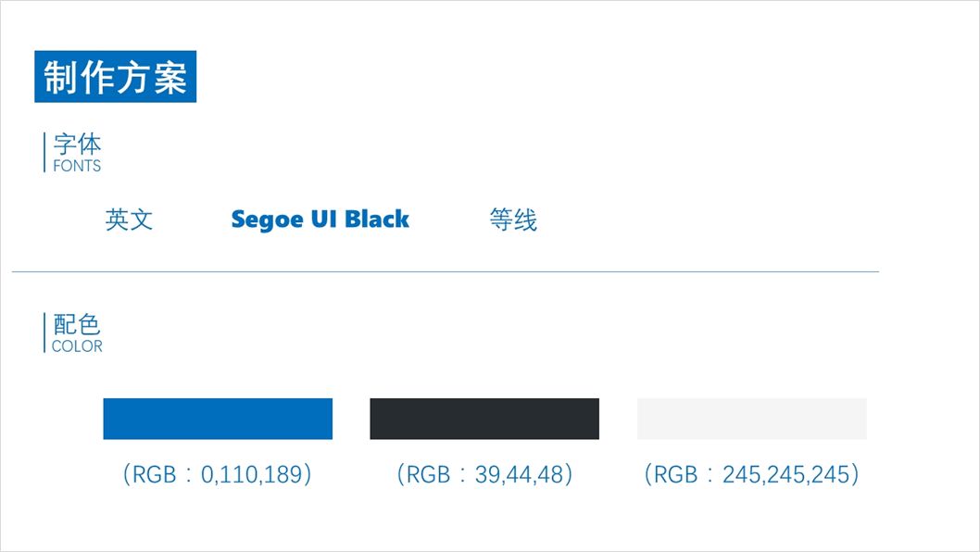This screenshot has height=552, width=980.
Task: Pick the light gray color swatch
Action: [x=752, y=419]
